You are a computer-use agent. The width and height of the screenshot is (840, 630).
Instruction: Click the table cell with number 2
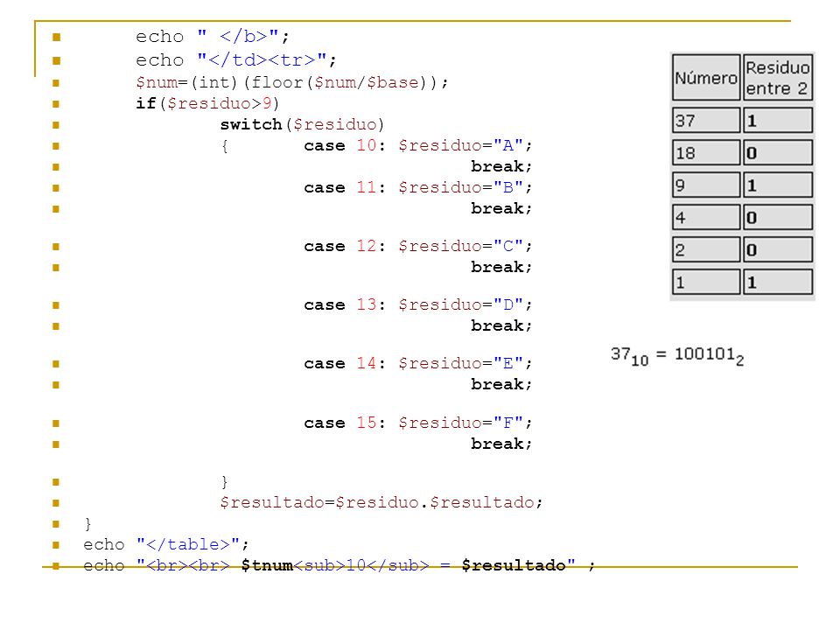706,249
